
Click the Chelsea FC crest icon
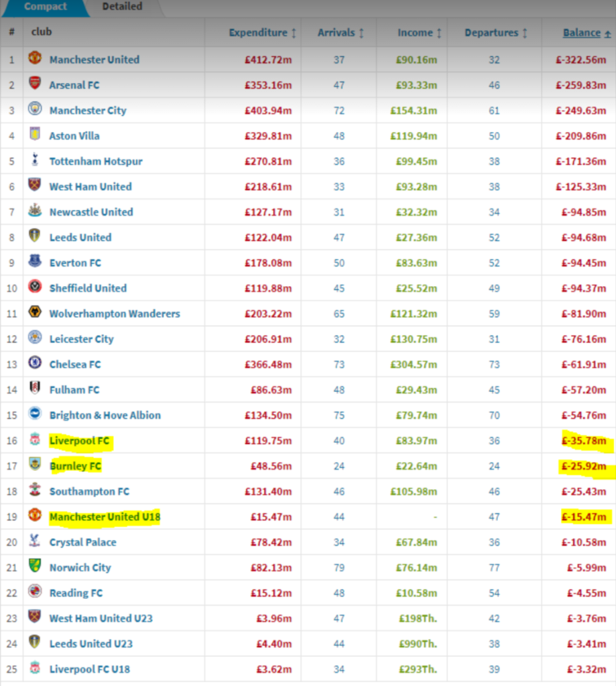(35, 362)
